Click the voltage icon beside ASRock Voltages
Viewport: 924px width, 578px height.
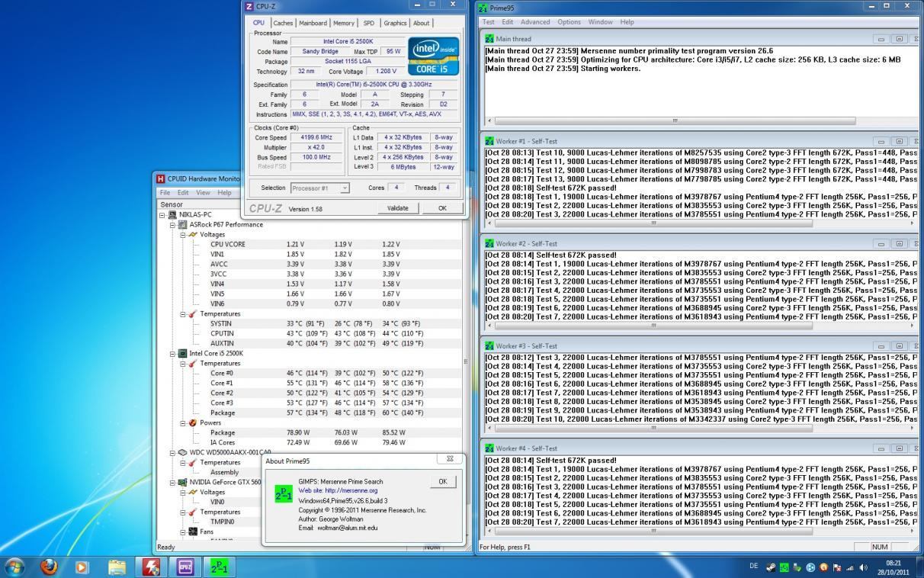(193, 235)
